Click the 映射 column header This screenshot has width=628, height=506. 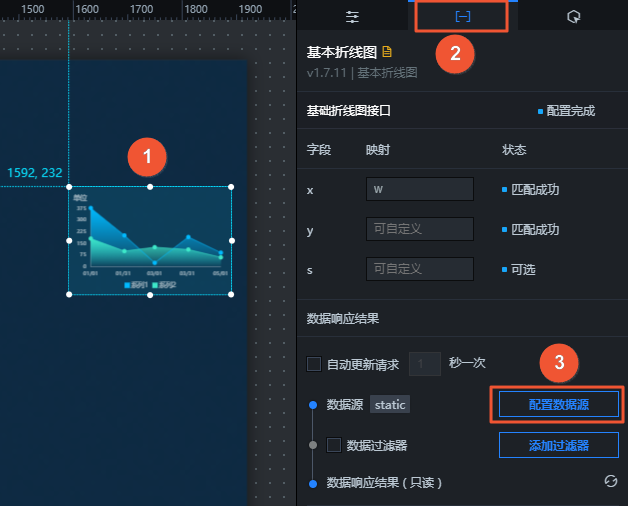[378, 150]
